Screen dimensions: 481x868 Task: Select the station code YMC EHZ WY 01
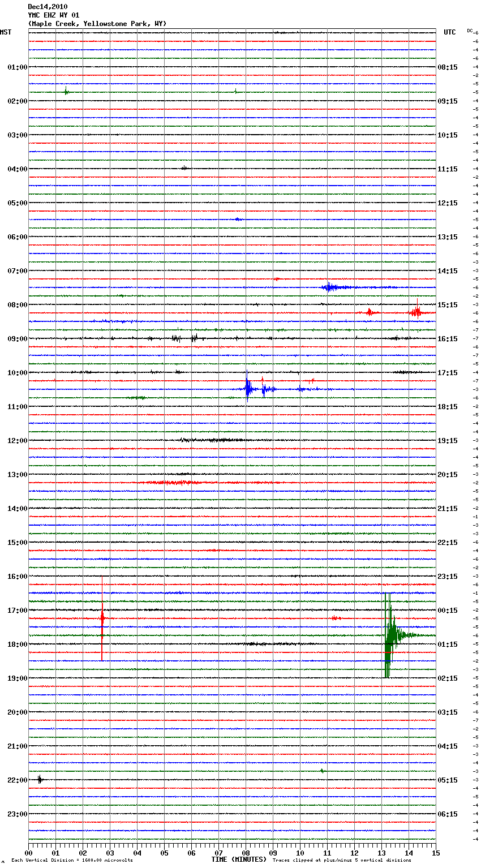click(54, 15)
